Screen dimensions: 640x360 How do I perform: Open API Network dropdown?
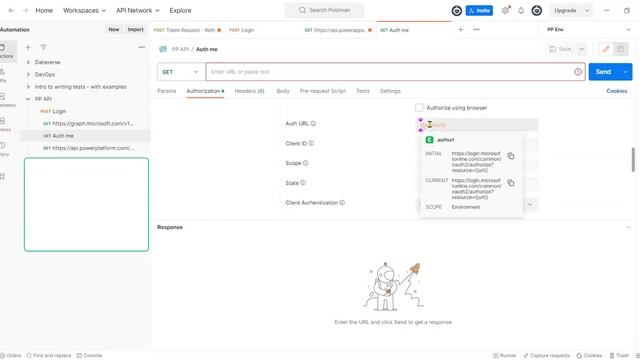pos(138,11)
